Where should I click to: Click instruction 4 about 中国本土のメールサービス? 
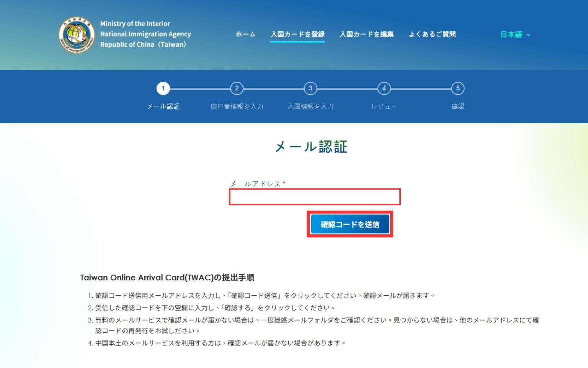point(221,343)
